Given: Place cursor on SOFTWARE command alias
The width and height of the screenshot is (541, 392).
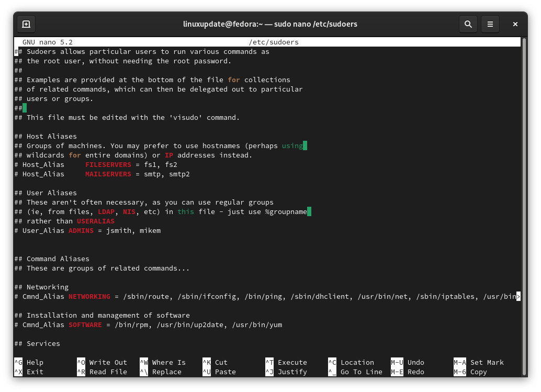Looking at the screenshot, I should [x=85, y=324].
